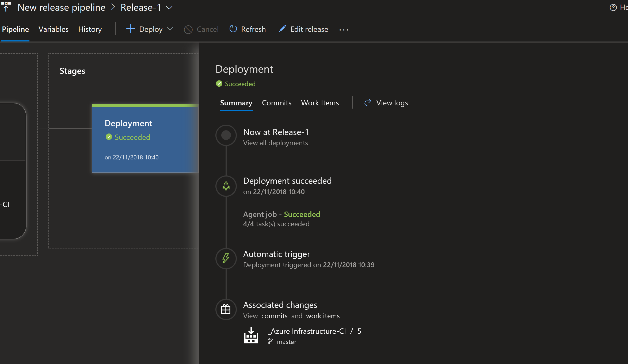Image resolution: width=628 pixels, height=364 pixels.
Task: Expand the Deploy dropdown arrow
Action: 170,29
